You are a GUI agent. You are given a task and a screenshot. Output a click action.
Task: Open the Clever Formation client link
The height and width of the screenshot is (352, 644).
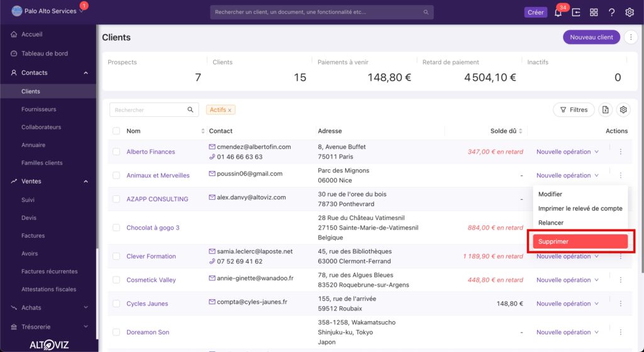(x=151, y=256)
